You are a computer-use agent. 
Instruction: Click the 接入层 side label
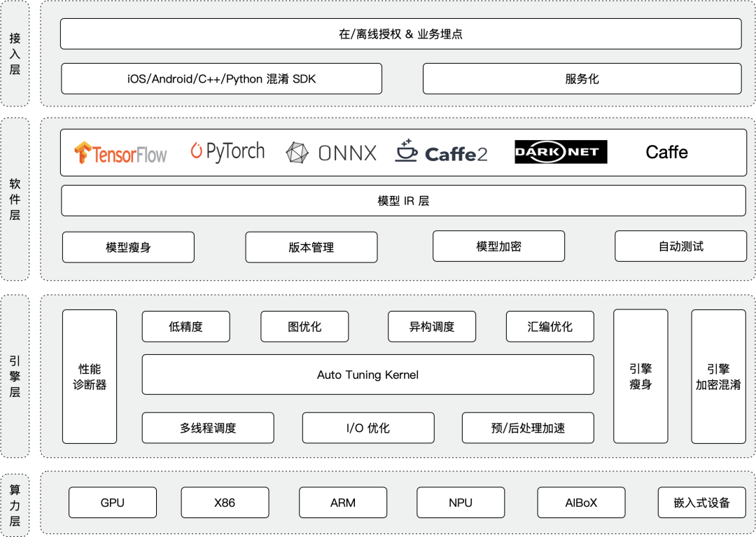(15, 53)
